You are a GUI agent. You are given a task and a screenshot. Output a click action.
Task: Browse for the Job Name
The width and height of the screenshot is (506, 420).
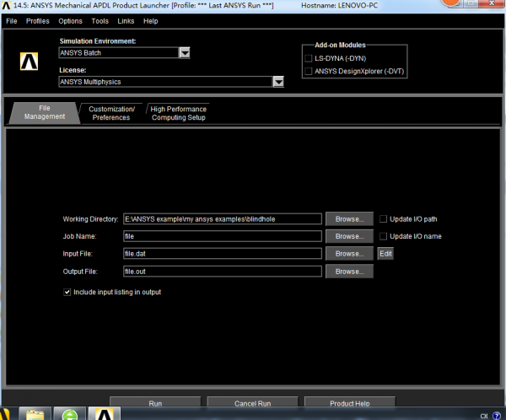tap(349, 236)
